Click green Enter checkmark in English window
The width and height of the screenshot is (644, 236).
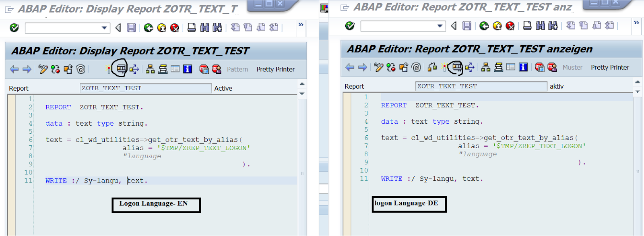pyautogui.click(x=14, y=28)
